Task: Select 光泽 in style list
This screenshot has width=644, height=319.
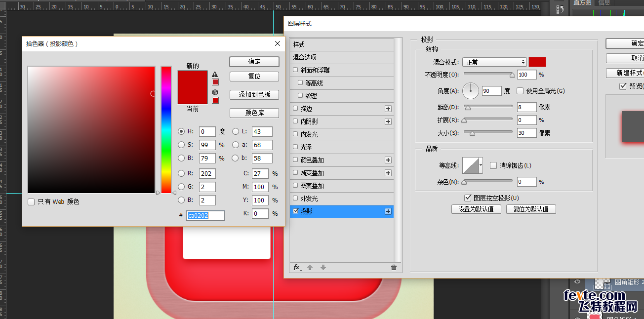Action: coord(342,147)
